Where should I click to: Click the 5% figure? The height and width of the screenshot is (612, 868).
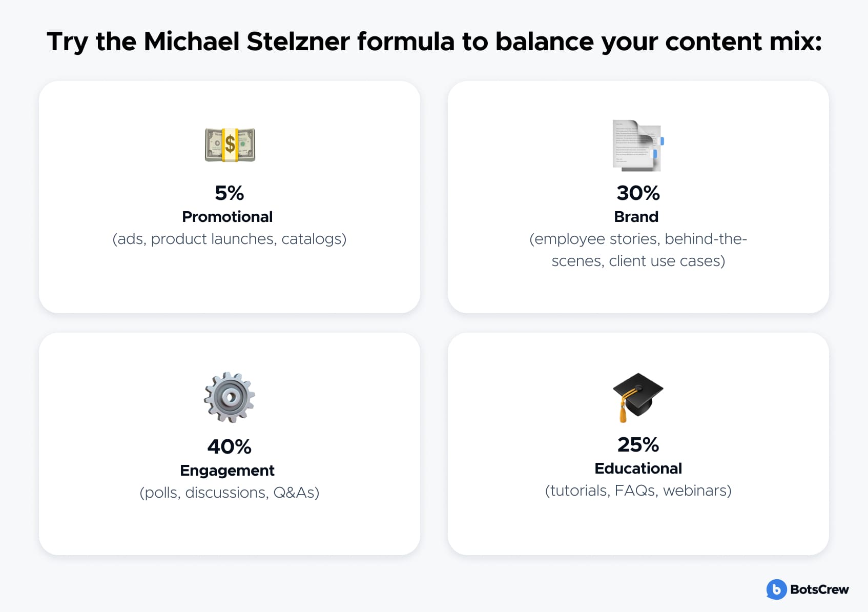[x=229, y=193]
